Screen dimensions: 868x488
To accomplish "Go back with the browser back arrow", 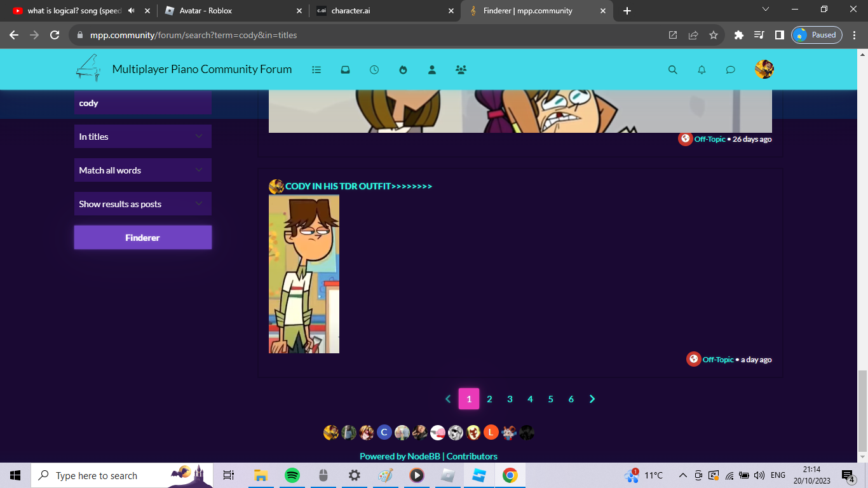I will tap(14, 35).
